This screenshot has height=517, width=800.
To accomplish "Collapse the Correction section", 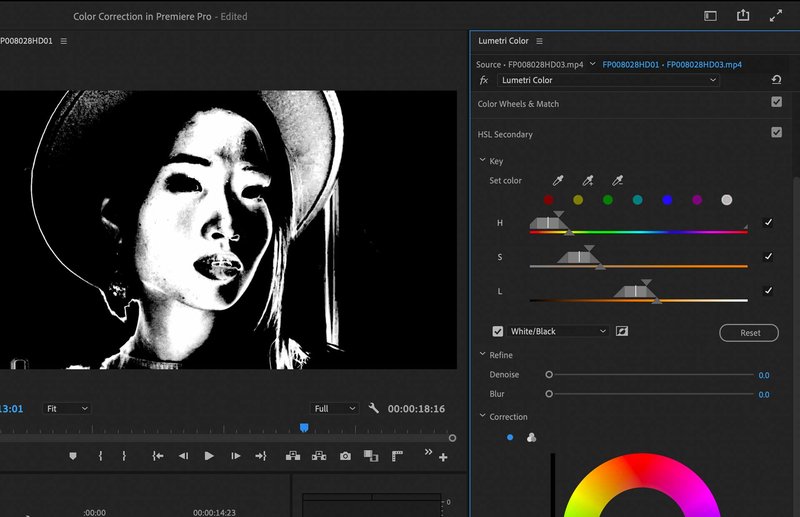I will click(x=482, y=416).
